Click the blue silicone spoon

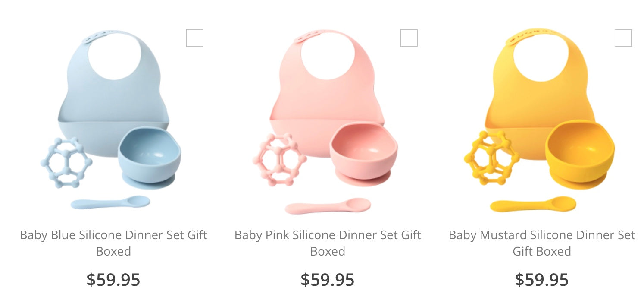pyautogui.click(x=110, y=202)
